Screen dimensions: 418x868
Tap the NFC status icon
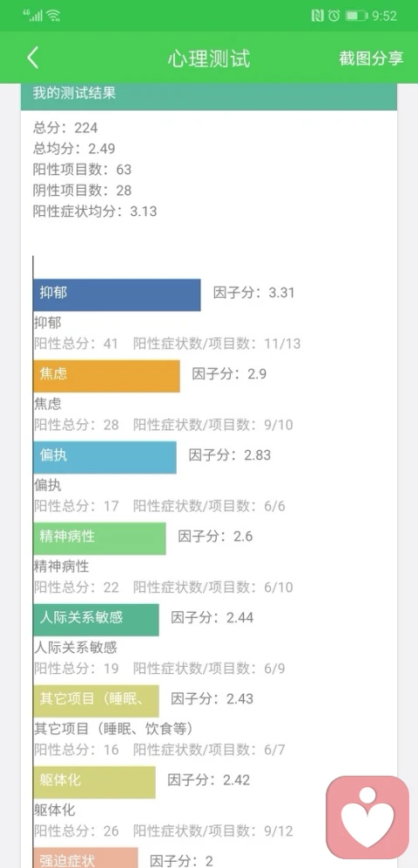point(317,16)
